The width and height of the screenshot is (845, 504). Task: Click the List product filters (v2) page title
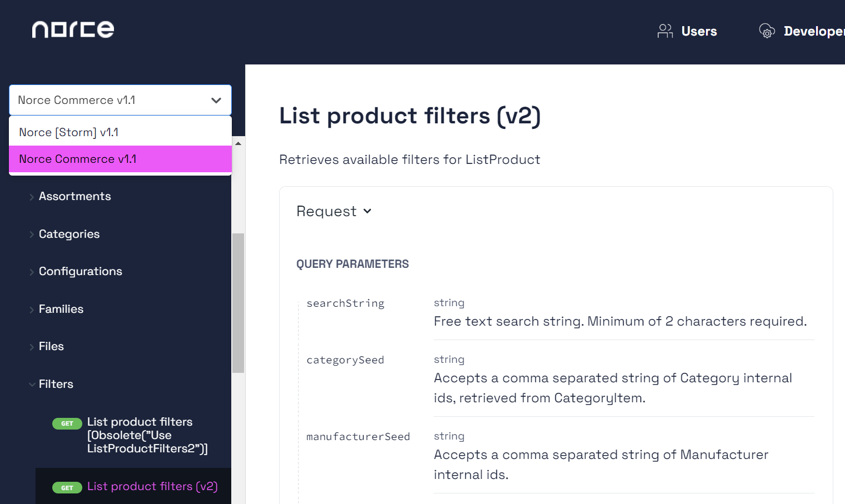click(410, 116)
